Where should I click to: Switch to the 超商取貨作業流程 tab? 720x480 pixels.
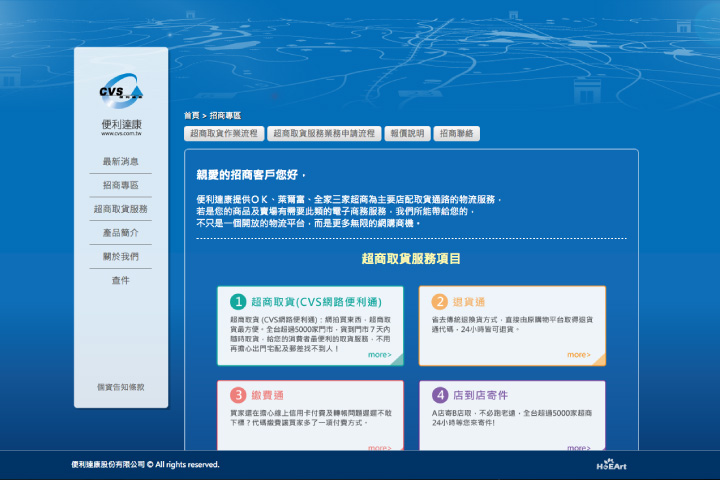pos(223,133)
